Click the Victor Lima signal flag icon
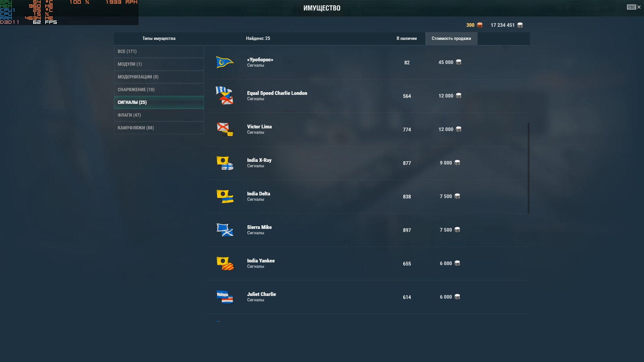Image resolution: width=644 pixels, height=362 pixels. coord(225,129)
